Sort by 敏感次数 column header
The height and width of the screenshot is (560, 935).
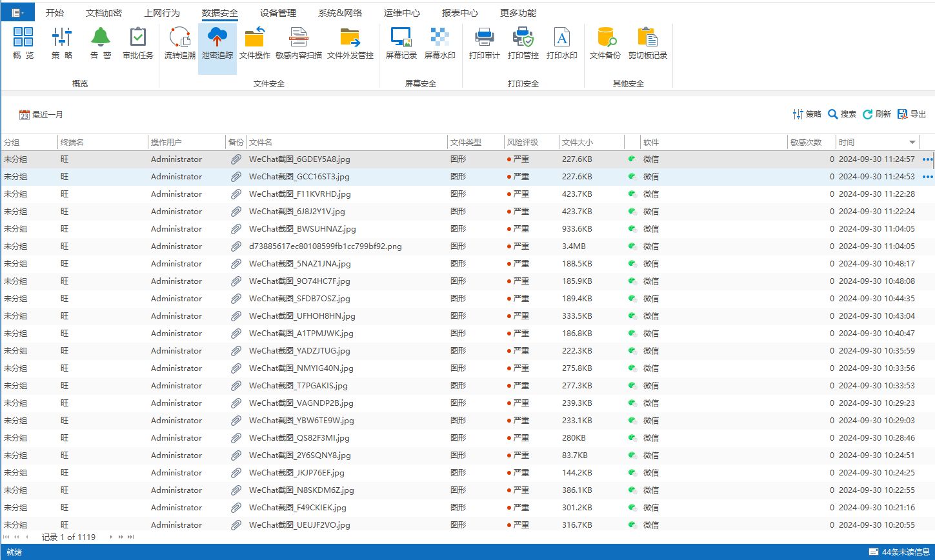tap(811, 142)
